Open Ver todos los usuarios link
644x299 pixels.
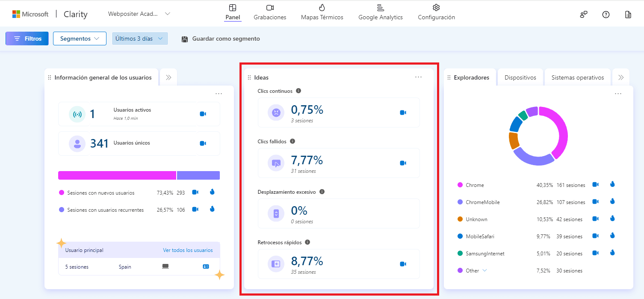[x=188, y=250]
